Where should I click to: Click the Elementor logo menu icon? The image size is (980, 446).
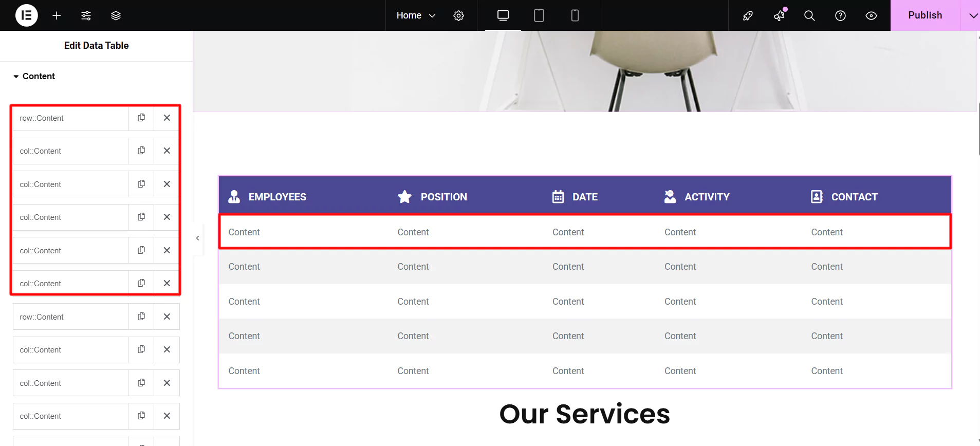(x=27, y=15)
